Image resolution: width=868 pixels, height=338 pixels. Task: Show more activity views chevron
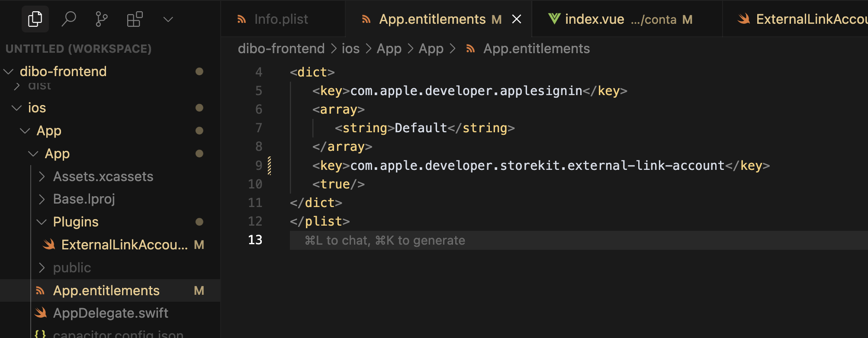tap(168, 19)
